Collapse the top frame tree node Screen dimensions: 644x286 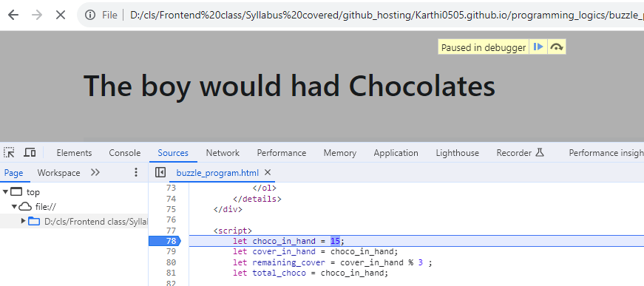(5, 192)
